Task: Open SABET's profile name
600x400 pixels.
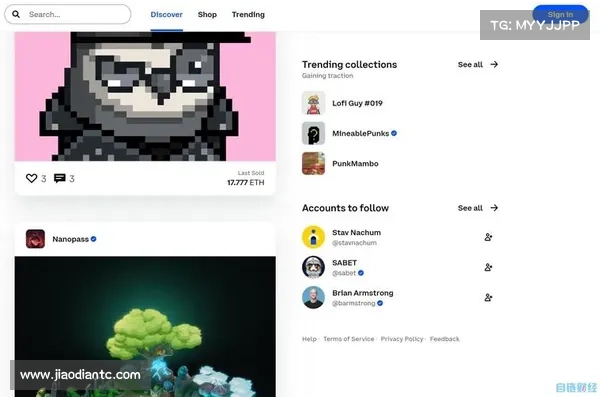Action: (x=344, y=263)
